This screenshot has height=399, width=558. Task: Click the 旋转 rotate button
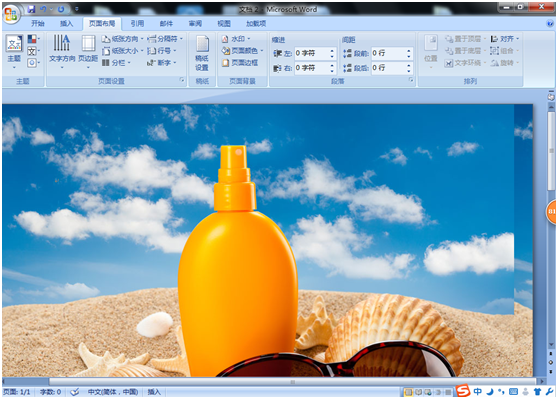[504, 63]
